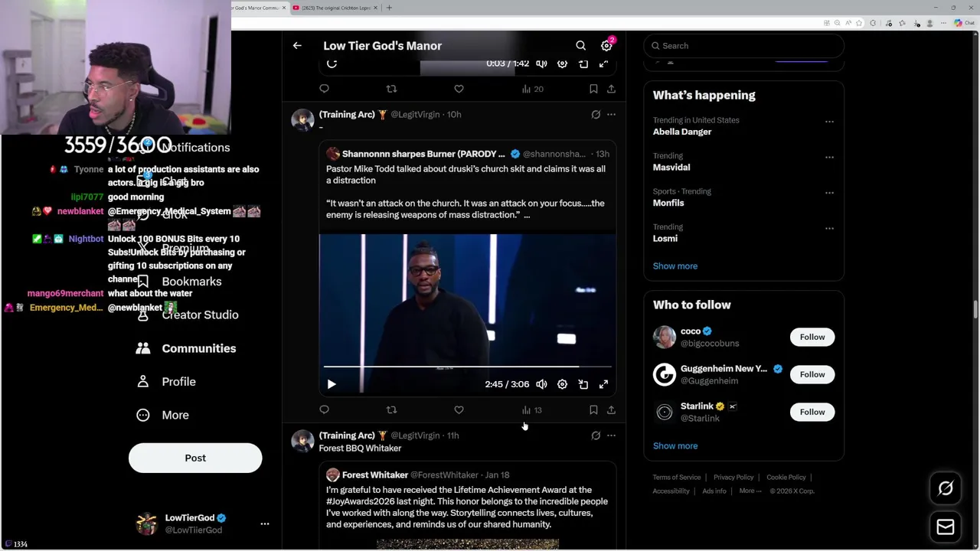Follow the Guggenheim New York account
The width and height of the screenshot is (980, 551).
(x=812, y=374)
